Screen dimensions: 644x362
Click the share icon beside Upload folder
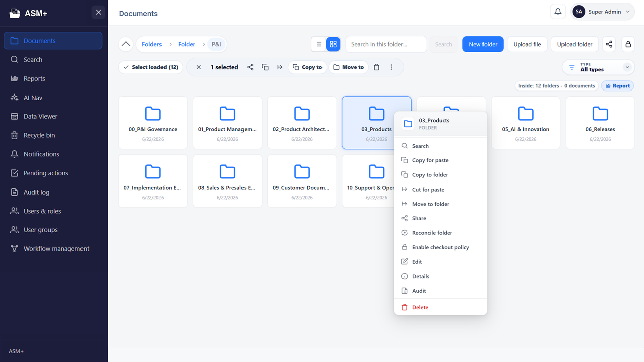pos(609,44)
